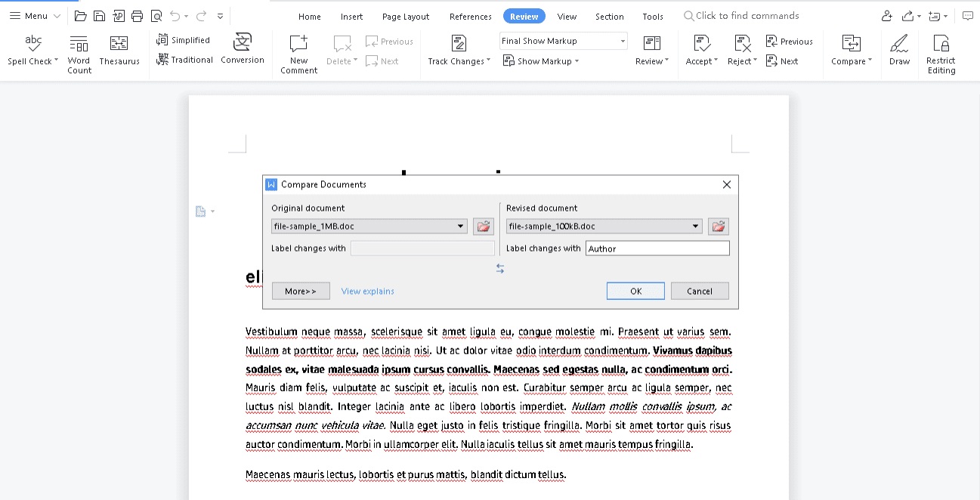The image size is (980, 500).
Task: Click the revised Label changes with field
Action: [657, 248]
